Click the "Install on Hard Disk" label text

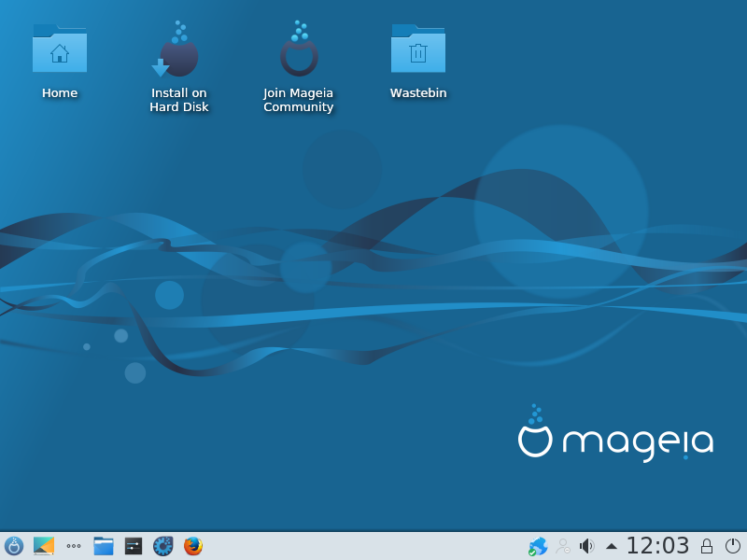tap(178, 100)
